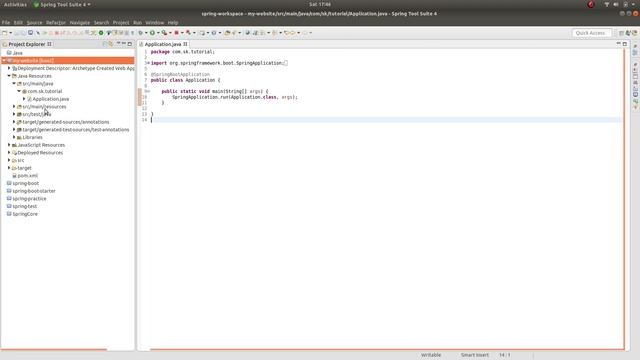Open the Project menu
The image size is (640, 360).
121,22
